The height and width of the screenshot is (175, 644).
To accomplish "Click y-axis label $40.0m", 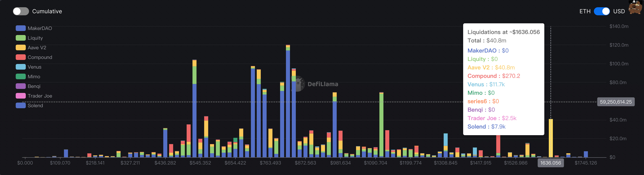I will pos(618,120).
